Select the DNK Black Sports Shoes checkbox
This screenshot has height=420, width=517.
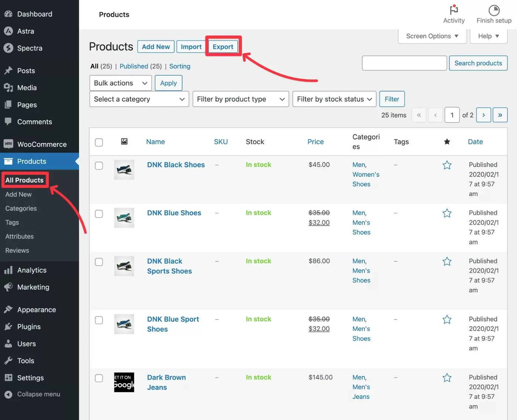(x=99, y=262)
